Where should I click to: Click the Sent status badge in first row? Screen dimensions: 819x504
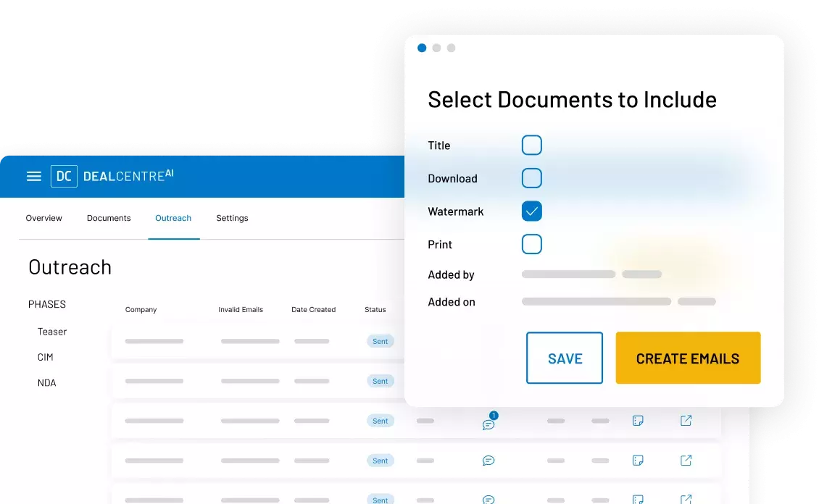tap(381, 341)
